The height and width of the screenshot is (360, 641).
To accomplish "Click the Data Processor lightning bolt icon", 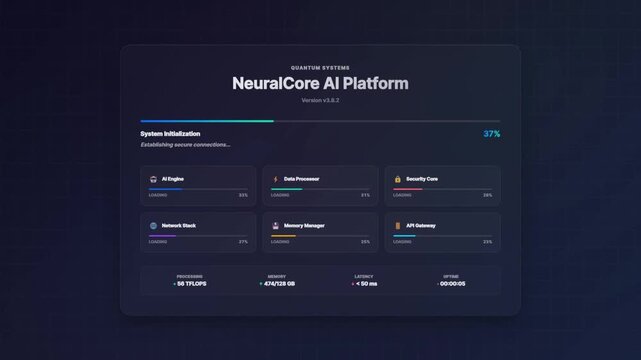I will click(276, 179).
